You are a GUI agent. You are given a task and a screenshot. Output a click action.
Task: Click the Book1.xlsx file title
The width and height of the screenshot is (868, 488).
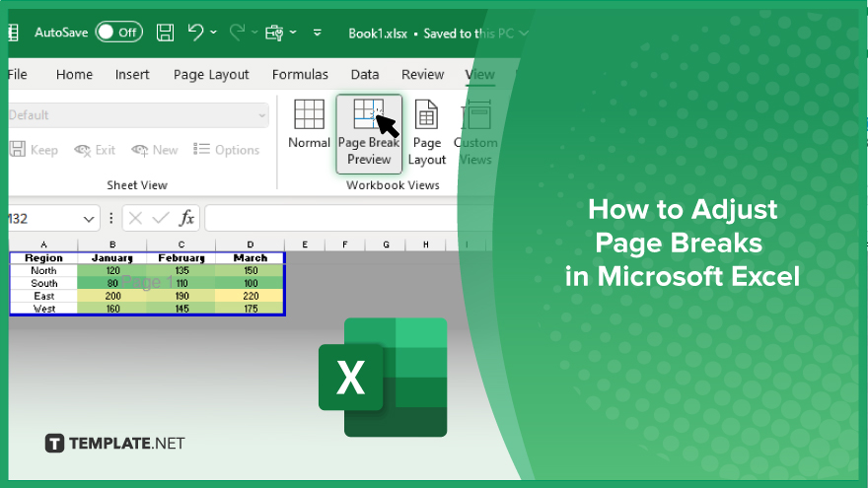click(x=378, y=34)
